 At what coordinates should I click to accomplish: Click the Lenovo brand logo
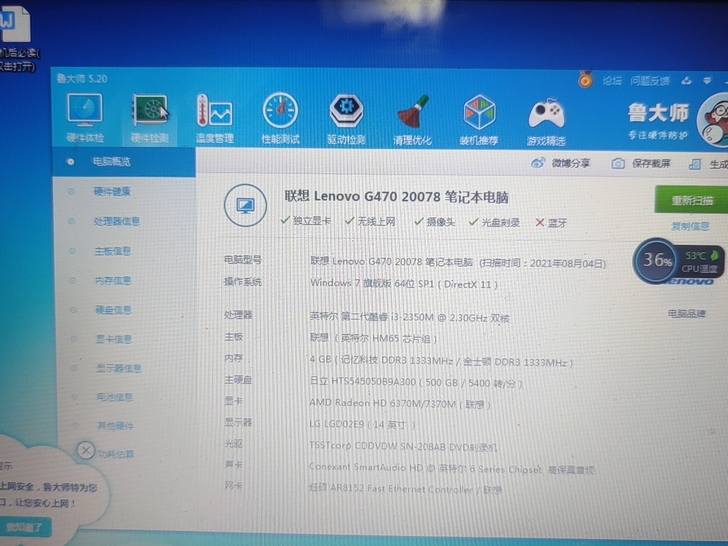point(689,281)
